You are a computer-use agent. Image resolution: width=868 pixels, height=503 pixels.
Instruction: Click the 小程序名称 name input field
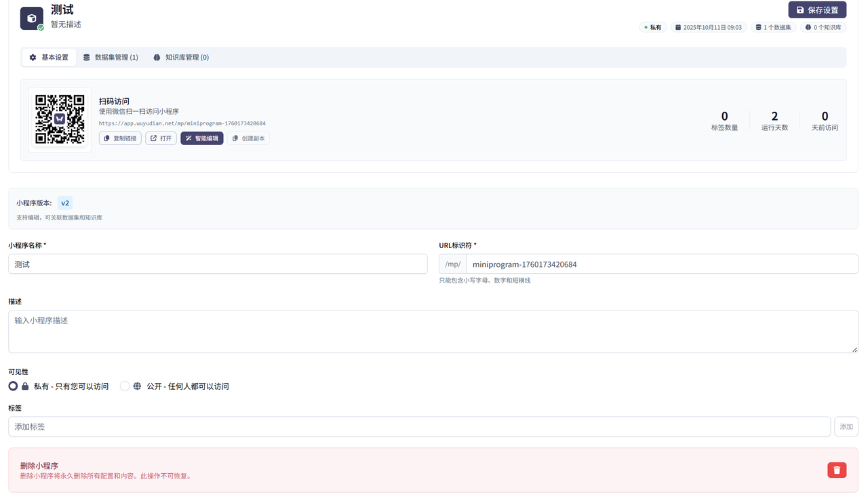coord(218,264)
